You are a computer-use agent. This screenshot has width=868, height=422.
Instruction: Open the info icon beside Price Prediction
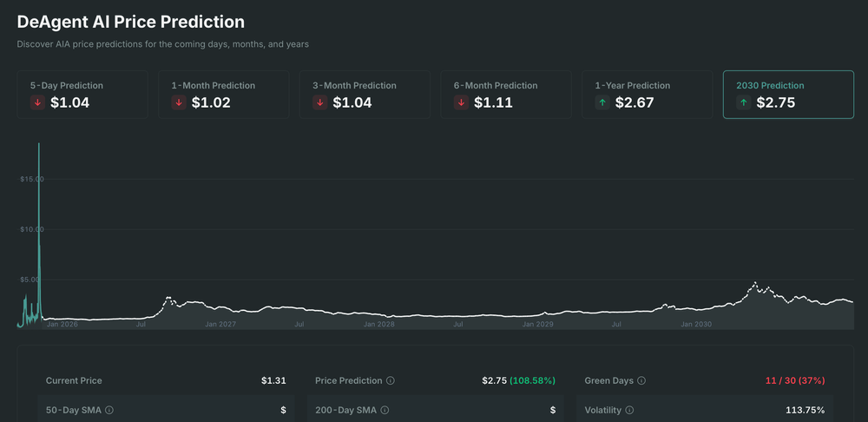click(x=391, y=381)
